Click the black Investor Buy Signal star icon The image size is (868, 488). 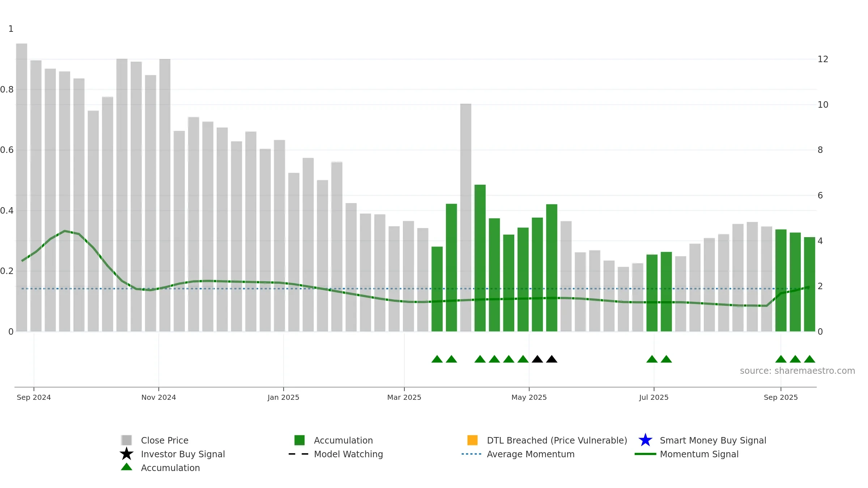(127, 454)
